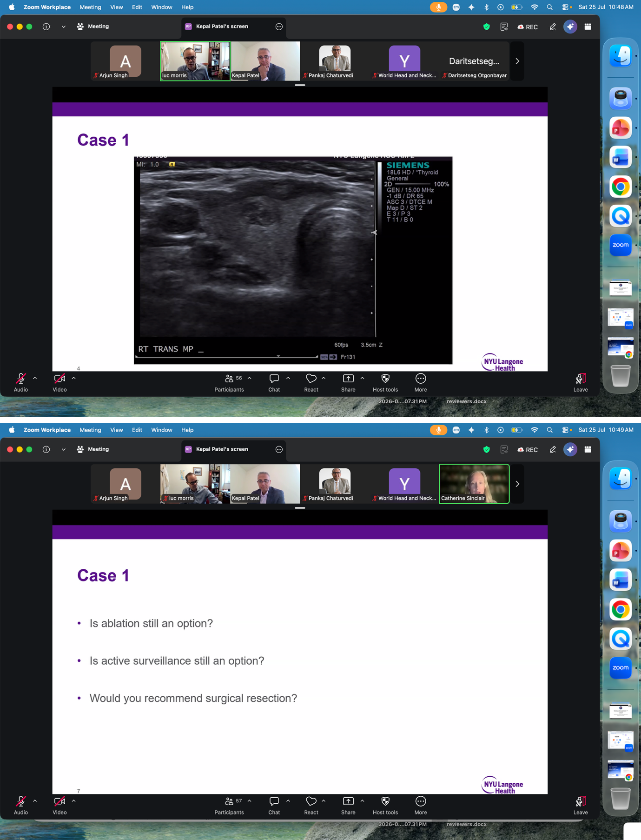Open More options in the questions-slide window
The height and width of the screenshot is (840, 641).
tap(421, 805)
